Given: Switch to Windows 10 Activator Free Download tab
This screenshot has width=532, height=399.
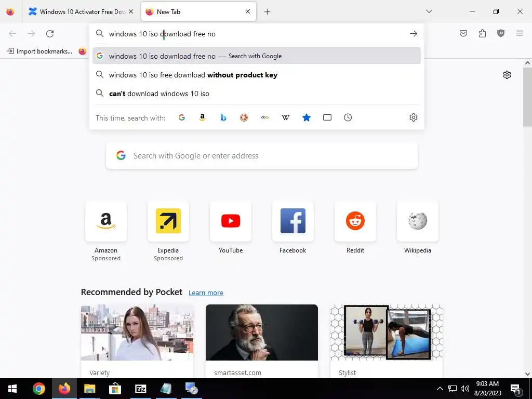Looking at the screenshot, I should [x=81, y=11].
